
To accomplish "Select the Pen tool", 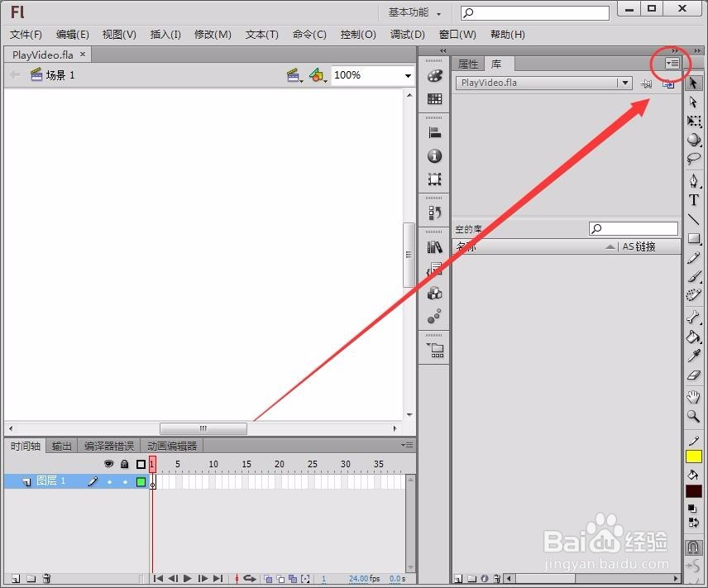I will click(694, 181).
